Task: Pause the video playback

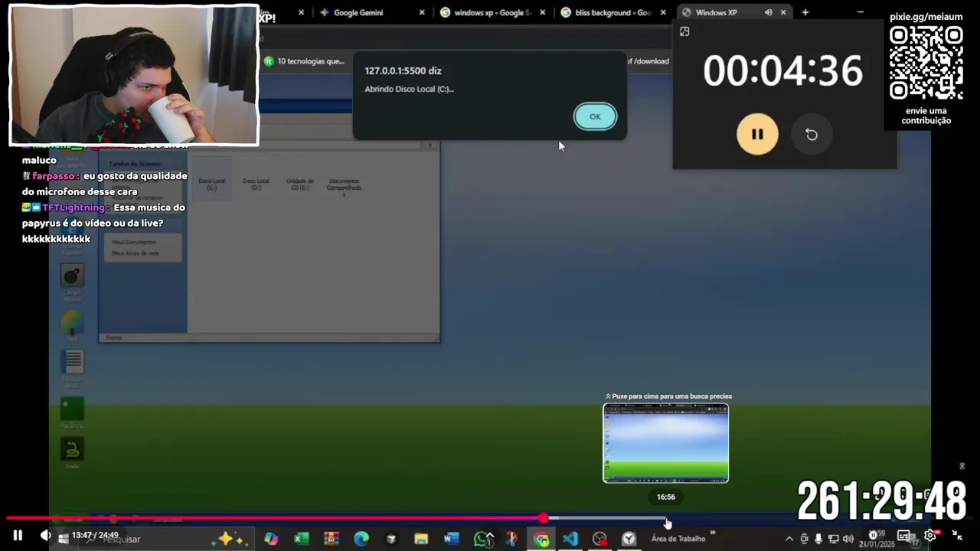Action: [x=17, y=536]
